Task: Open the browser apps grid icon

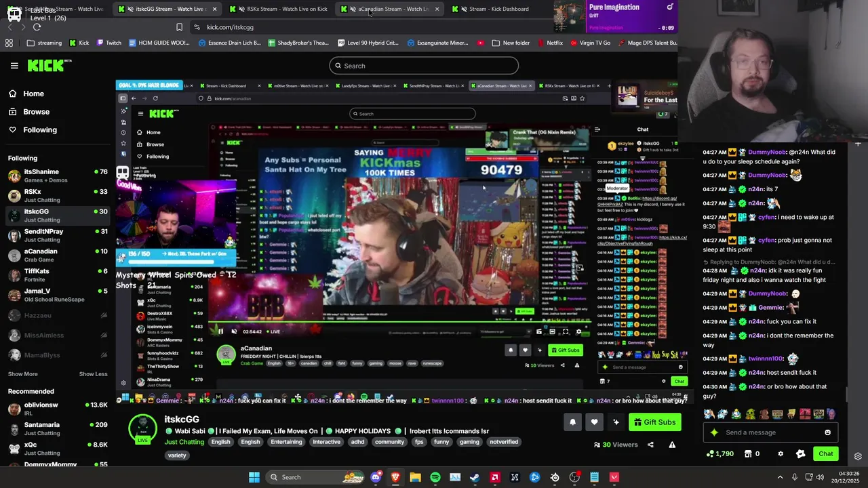Action: pos(9,43)
